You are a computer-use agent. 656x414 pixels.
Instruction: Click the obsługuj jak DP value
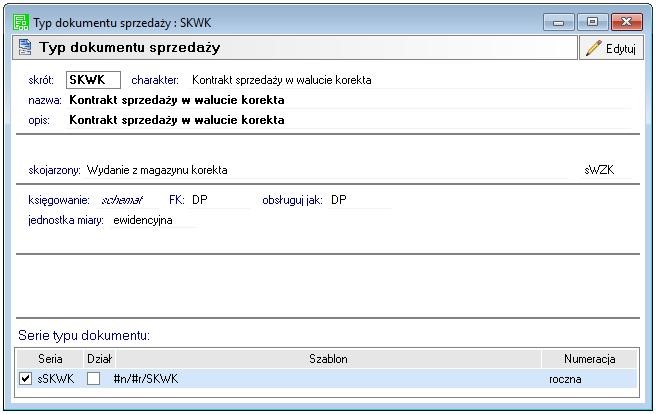click(x=339, y=200)
